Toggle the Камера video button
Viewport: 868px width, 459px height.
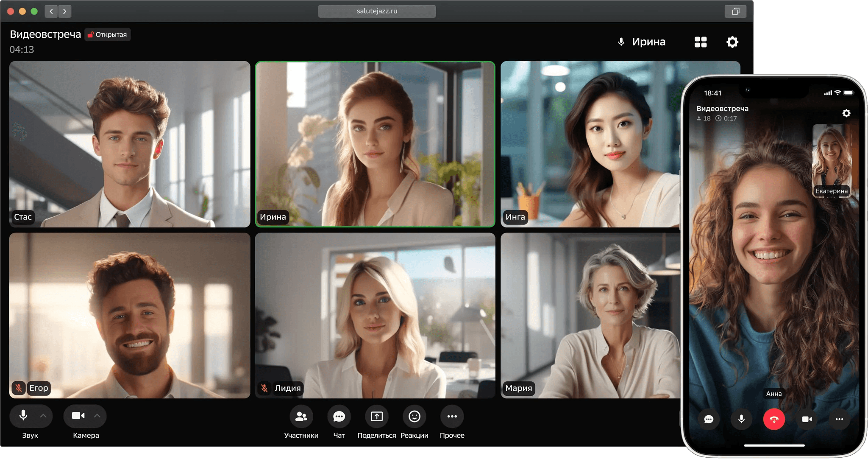(x=78, y=416)
